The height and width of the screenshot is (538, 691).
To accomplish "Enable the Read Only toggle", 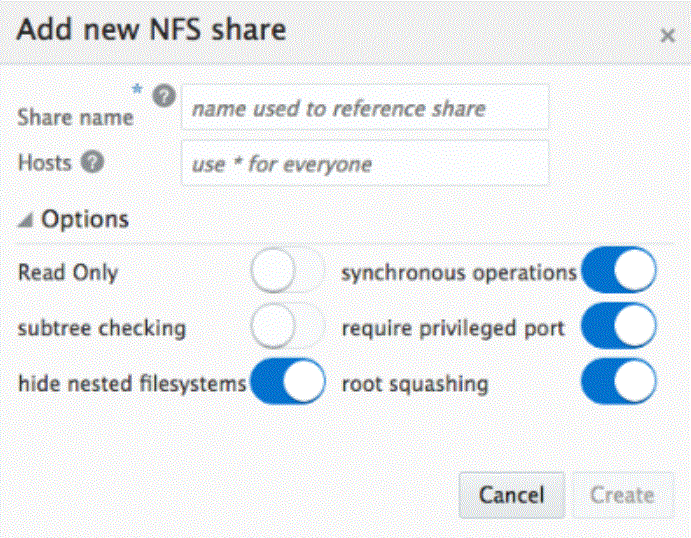I will pos(287,272).
